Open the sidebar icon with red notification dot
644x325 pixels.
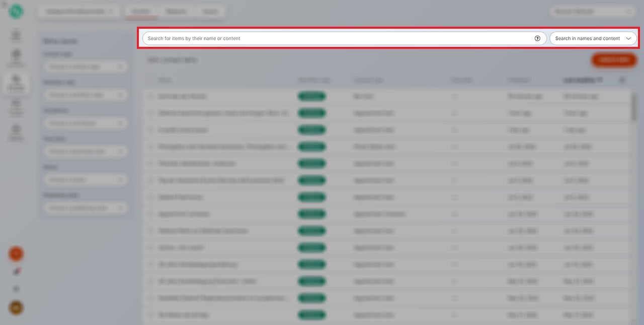16,272
